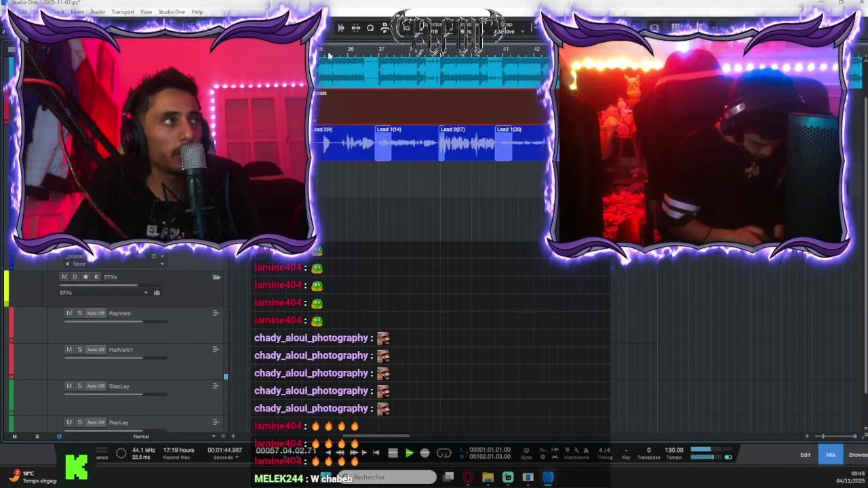This screenshot has width=868, height=488.
Task: Click the 4 / 4 time signature field
Action: point(604,450)
